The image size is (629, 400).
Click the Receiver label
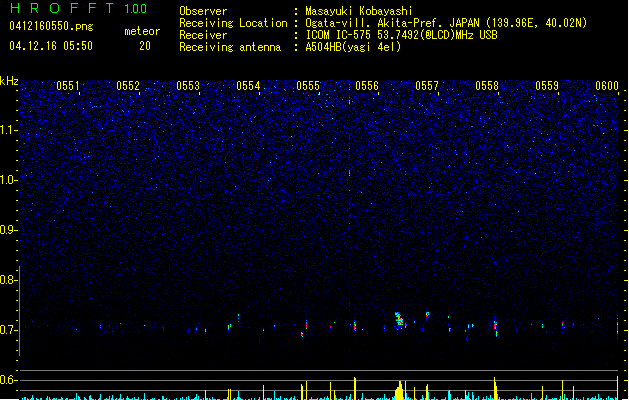(203, 35)
